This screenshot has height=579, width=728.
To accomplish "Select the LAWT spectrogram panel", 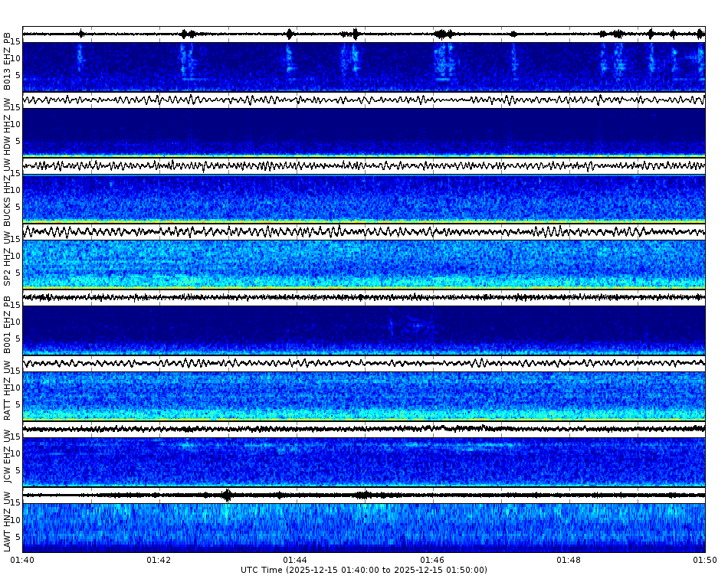I will pos(364,528).
